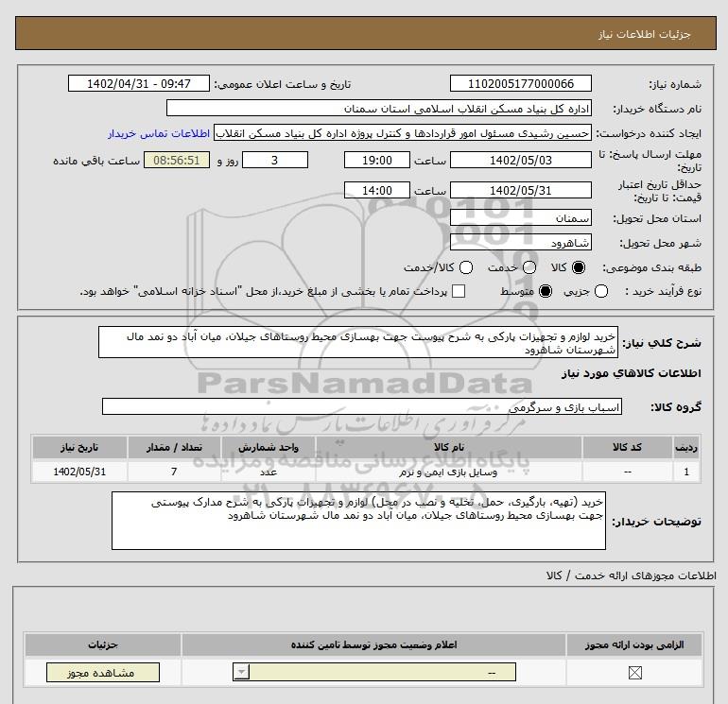
Task: Click the واحد شمارش column header
Action: [x=269, y=447]
